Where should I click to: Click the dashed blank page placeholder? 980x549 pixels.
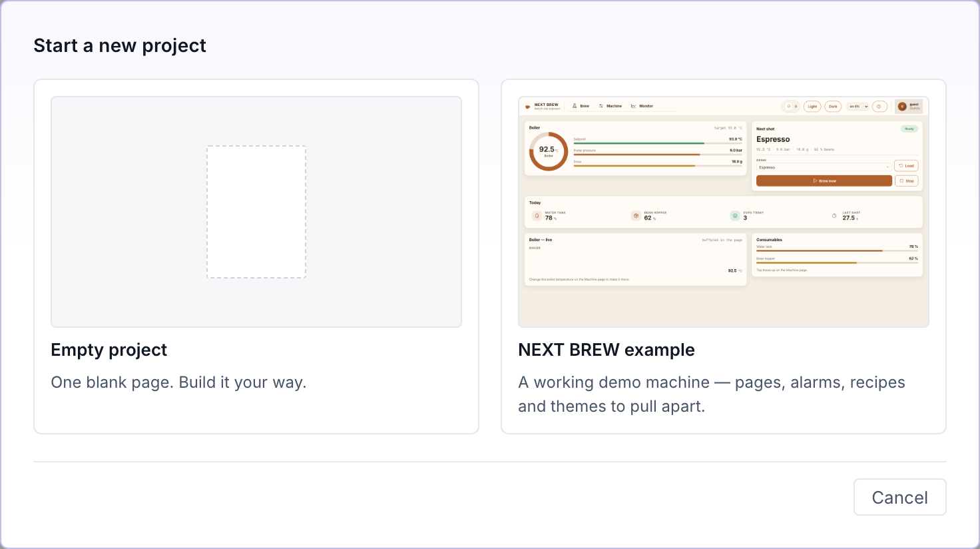coord(256,212)
